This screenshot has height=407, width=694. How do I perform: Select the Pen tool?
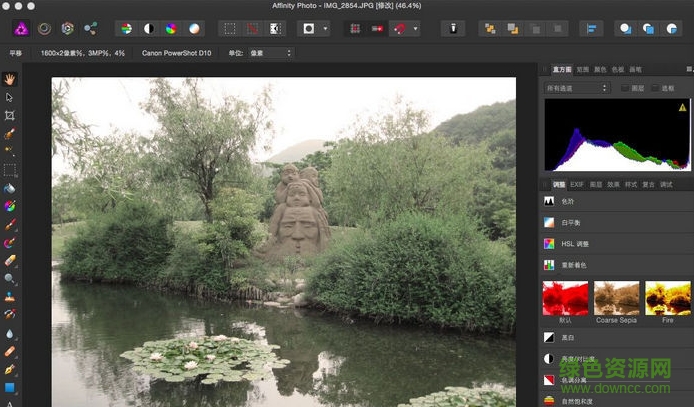[x=9, y=369]
